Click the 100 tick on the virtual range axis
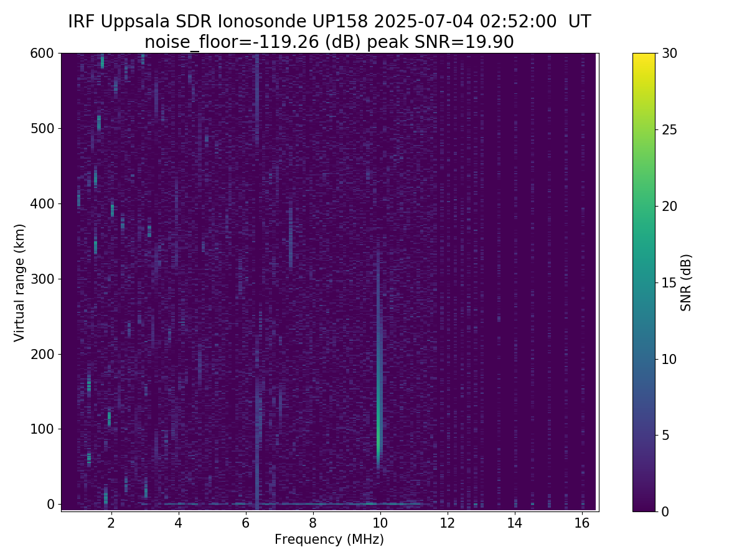This screenshot has width=747, height=560. point(42,429)
